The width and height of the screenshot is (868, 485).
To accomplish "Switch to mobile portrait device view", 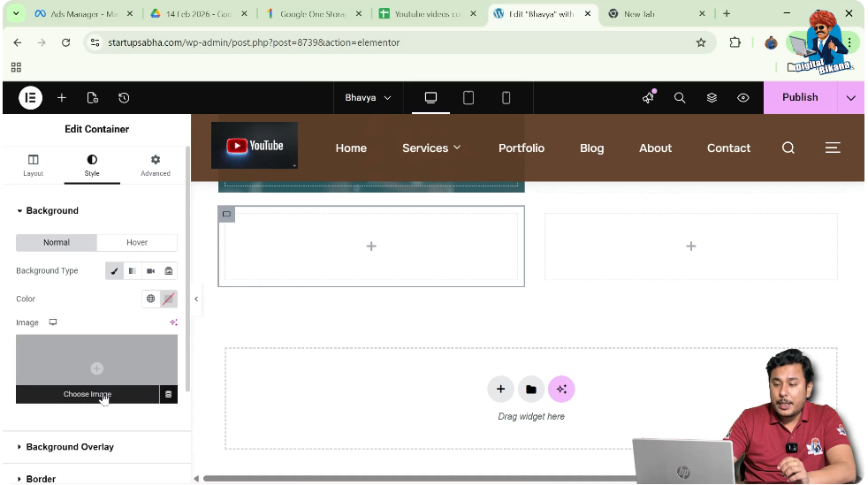I will pyautogui.click(x=506, y=98).
